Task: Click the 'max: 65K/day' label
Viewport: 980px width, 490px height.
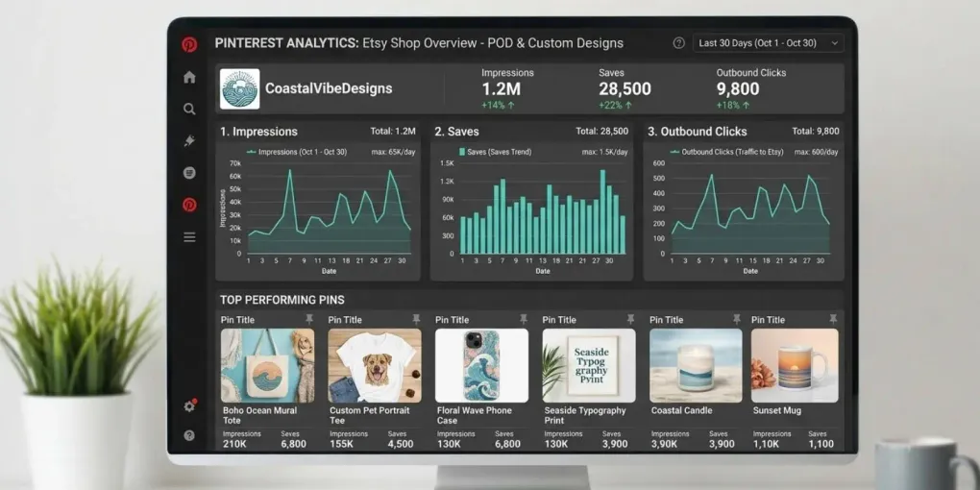Action: 393,152
